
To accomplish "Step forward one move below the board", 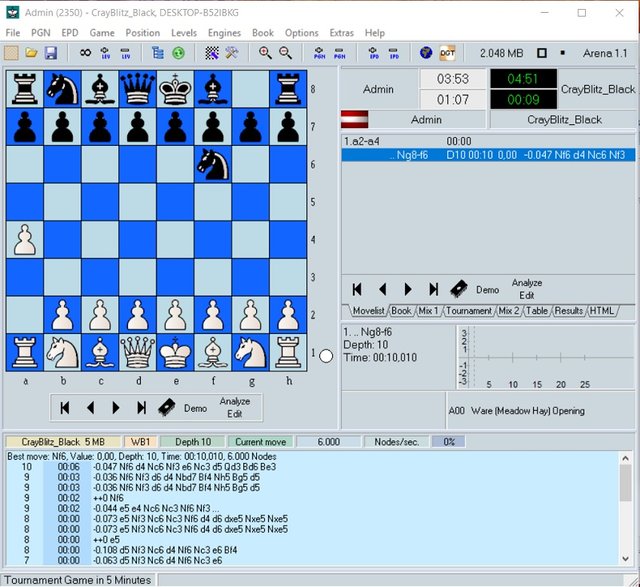I will pos(116,408).
